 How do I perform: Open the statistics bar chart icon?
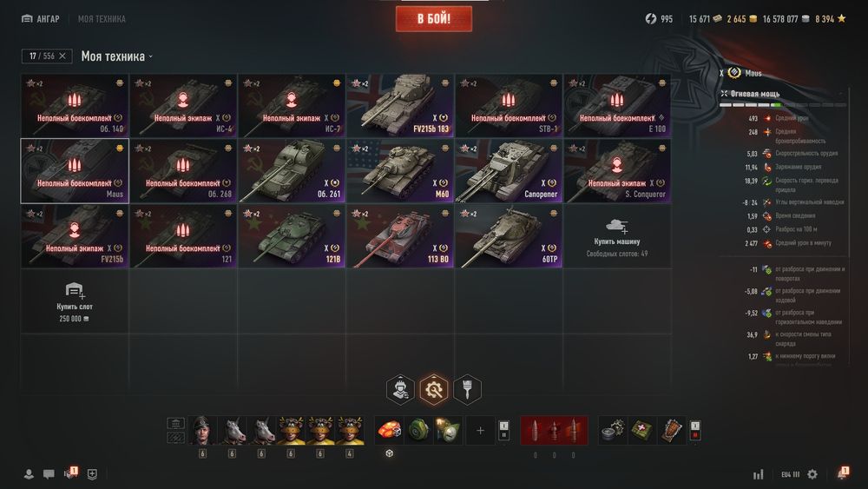click(759, 474)
